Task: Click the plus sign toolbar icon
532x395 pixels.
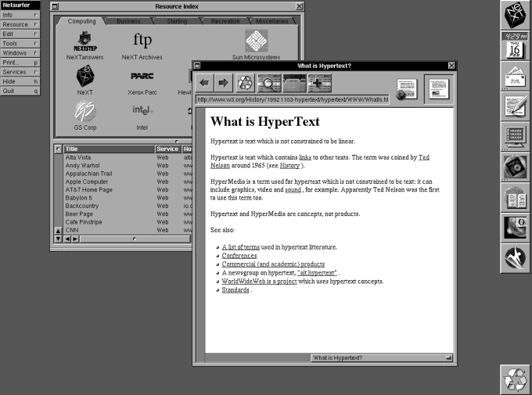Action: (319, 83)
